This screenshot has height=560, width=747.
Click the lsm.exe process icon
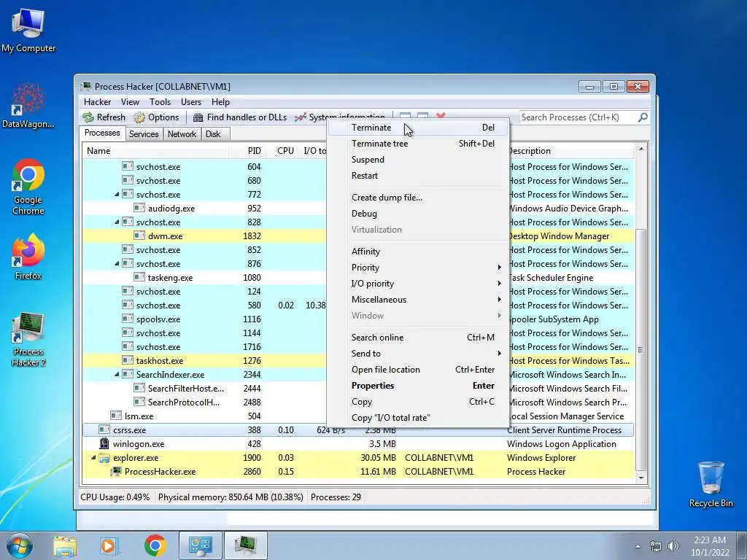(x=116, y=416)
